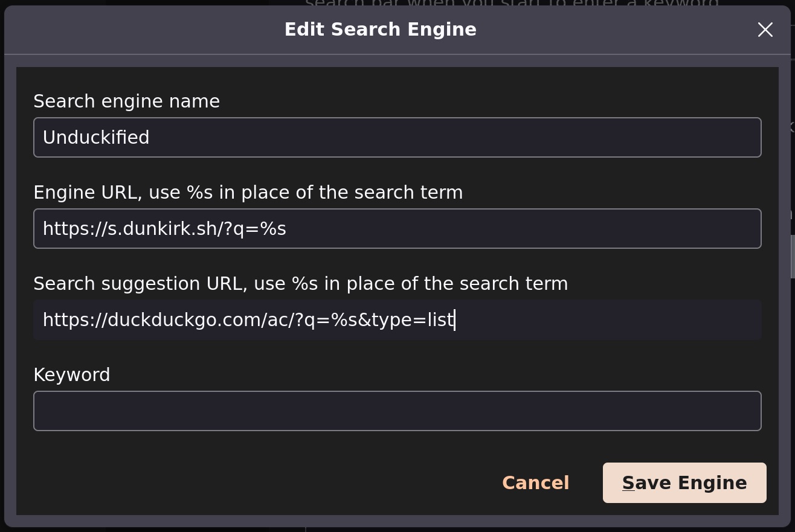Select the duckduckgo.com suggestion URL text
Viewport: 795px width, 532px height.
click(x=248, y=319)
